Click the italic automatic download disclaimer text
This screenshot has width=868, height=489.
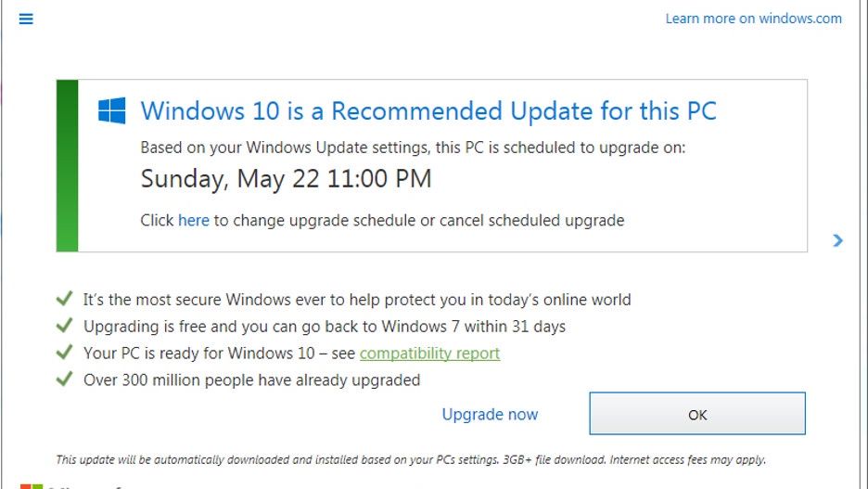tap(411, 459)
